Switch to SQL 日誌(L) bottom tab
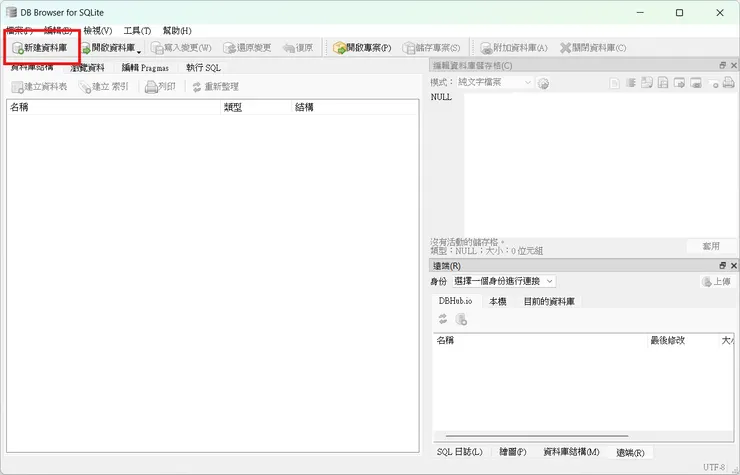The width and height of the screenshot is (740, 475). tap(459, 452)
